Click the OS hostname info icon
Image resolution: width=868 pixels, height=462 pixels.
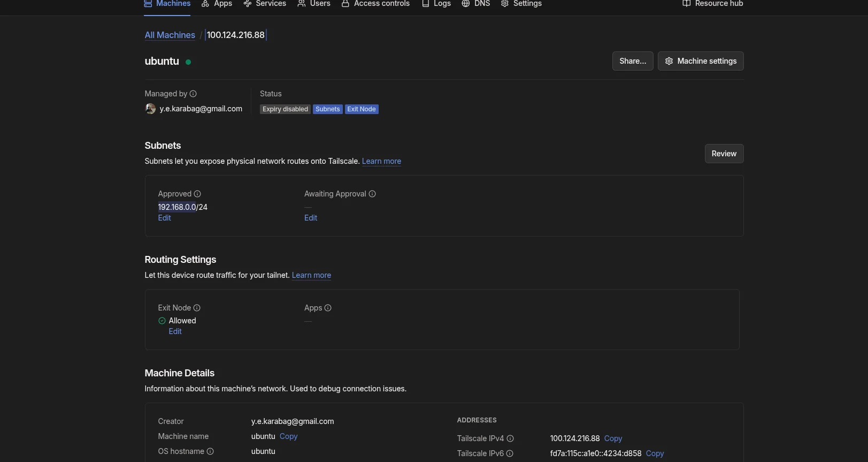tap(210, 451)
